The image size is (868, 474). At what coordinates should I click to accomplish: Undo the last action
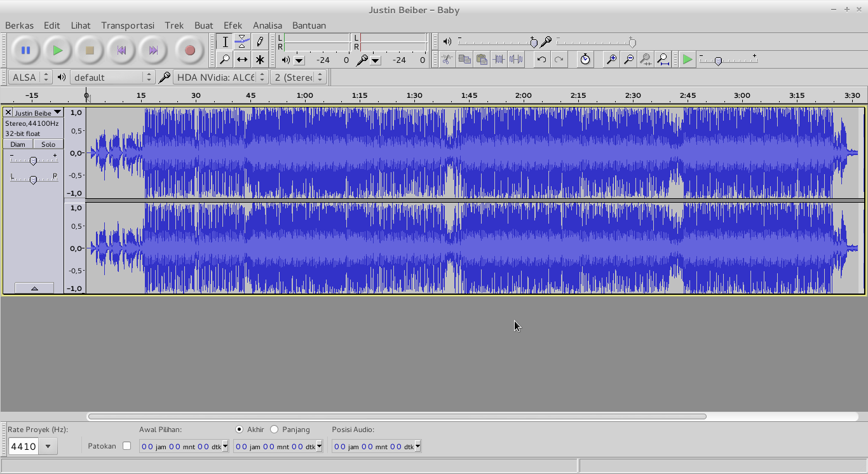541,59
